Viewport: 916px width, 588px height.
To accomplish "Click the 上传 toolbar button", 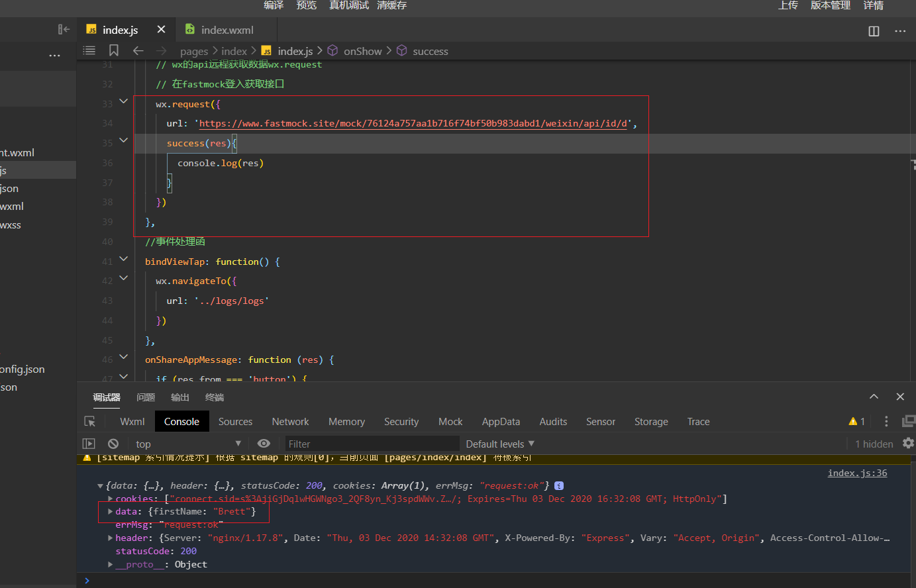I will pyautogui.click(x=788, y=5).
